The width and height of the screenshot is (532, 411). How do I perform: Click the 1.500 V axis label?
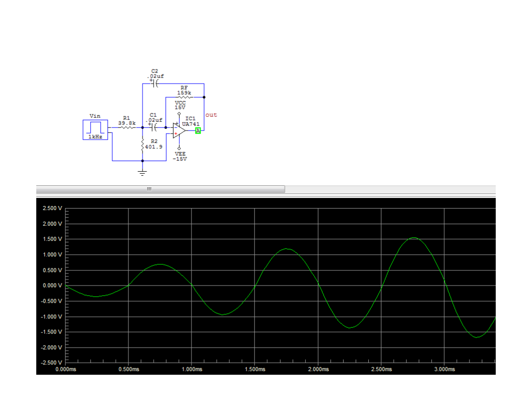click(x=52, y=239)
